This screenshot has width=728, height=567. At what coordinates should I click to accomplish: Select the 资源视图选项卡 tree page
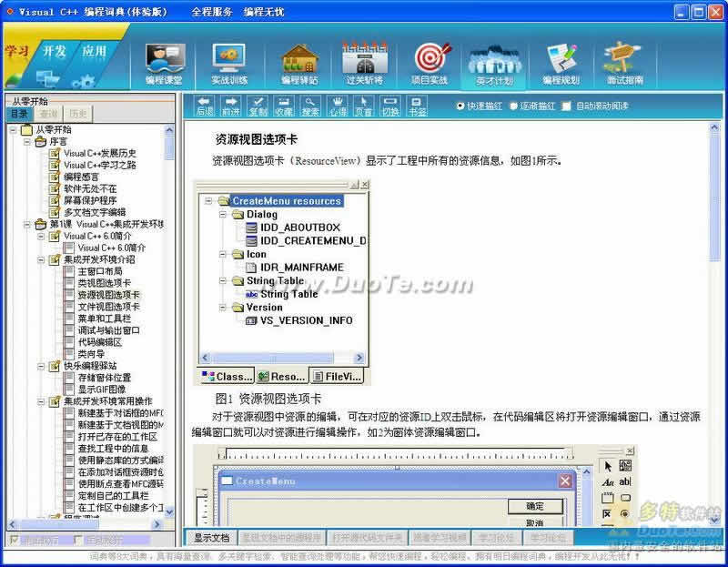(x=108, y=295)
